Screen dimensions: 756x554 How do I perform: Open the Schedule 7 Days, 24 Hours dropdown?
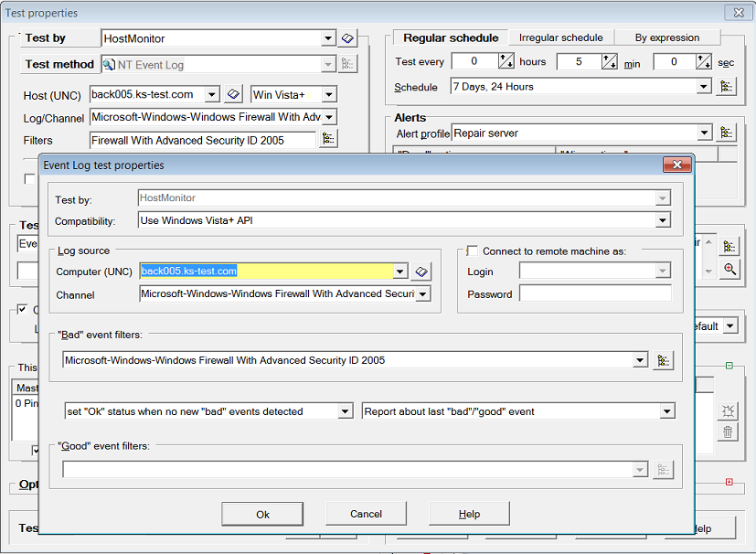tap(704, 87)
